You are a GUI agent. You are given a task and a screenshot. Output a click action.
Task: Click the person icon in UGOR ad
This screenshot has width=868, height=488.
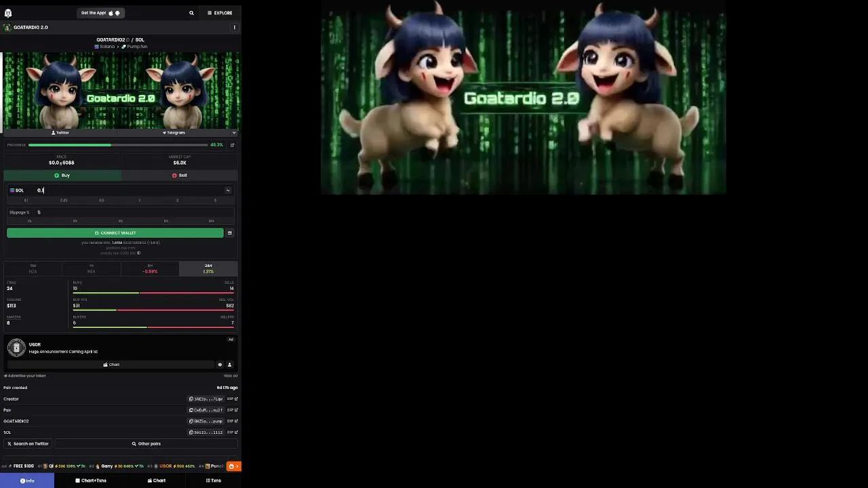point(229,365)
